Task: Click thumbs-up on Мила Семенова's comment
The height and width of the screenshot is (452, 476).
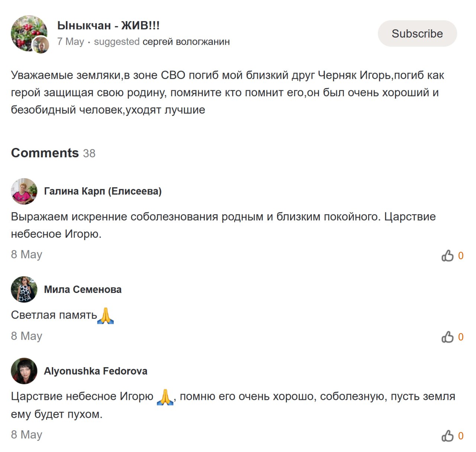Action: (x=447, y=337)
